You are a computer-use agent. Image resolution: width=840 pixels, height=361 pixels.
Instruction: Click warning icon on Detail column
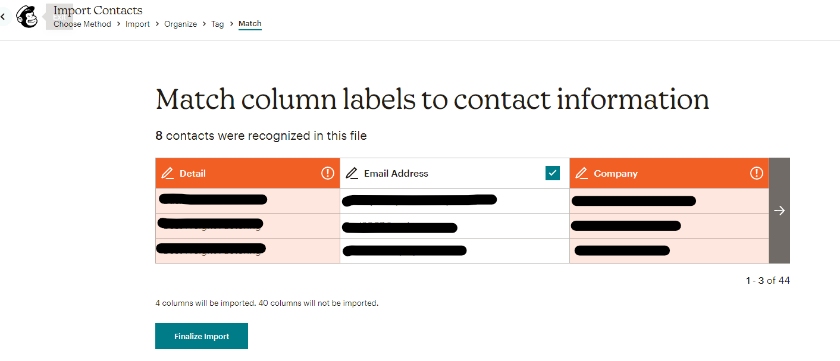coord(327,173)
